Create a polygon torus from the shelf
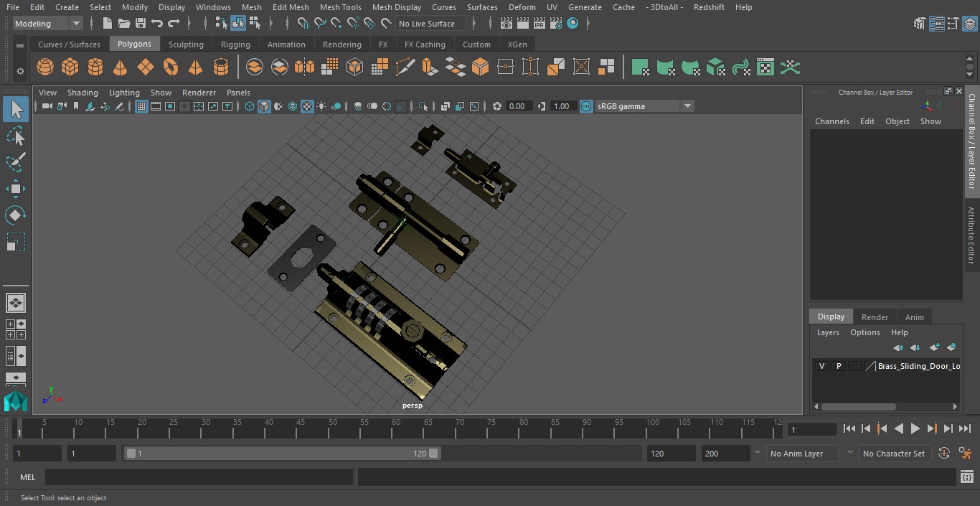980x506 pixels. click(x=171, y=67)
